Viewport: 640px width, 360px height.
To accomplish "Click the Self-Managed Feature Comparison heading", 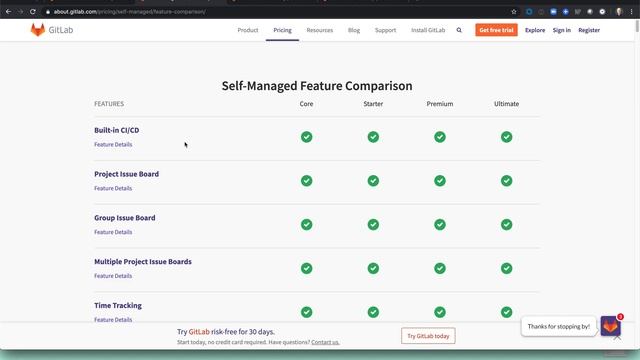I will pyautogui.click(x=317, y=86).
